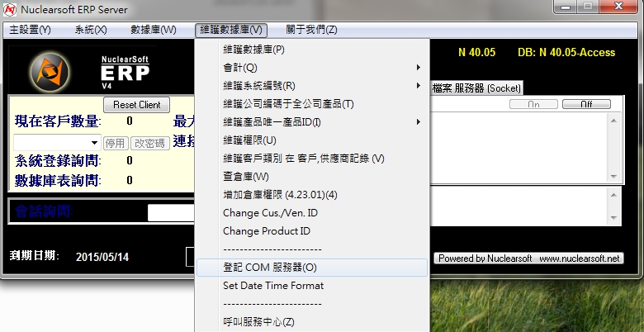Click the 系統登錄詢問 label
The width and height of the screenshot is (644, 332).
(58, 161)
